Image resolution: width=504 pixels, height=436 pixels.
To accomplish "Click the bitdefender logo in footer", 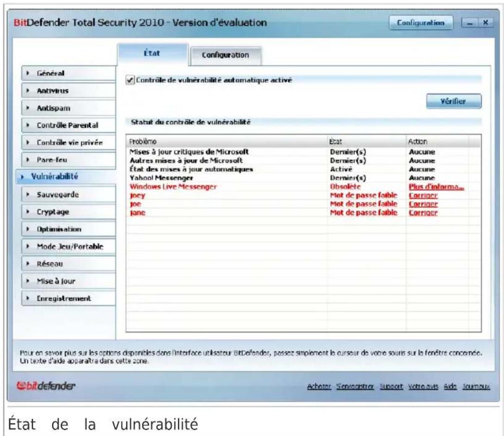I will click(x=46, y=386).
